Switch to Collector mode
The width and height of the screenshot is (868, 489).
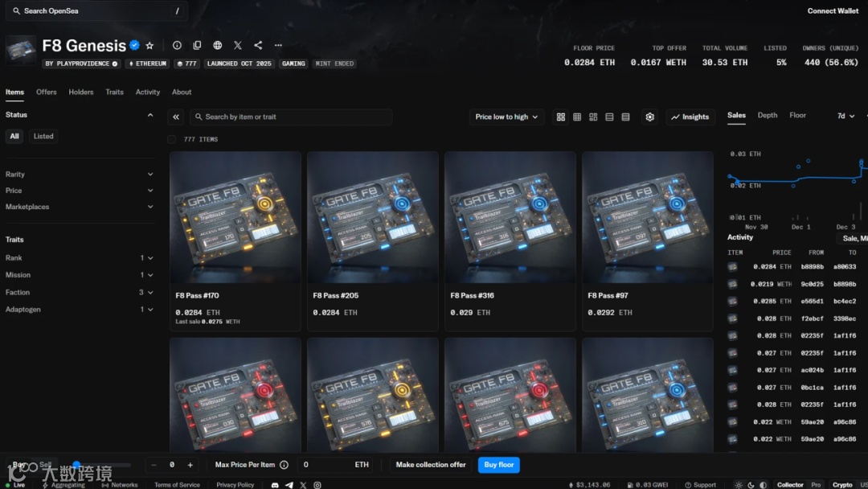pyautogui.click(x=790, y=484)
